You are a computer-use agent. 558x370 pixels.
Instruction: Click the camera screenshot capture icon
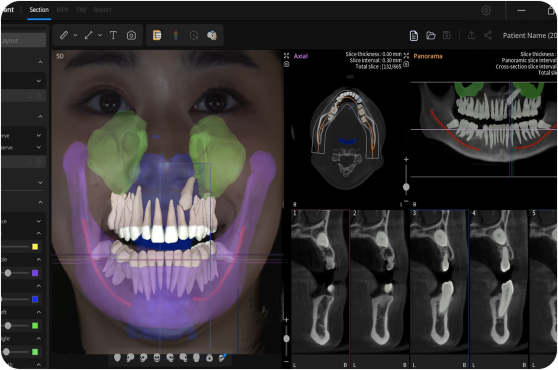pyautogui.click(x=131, y=35)
